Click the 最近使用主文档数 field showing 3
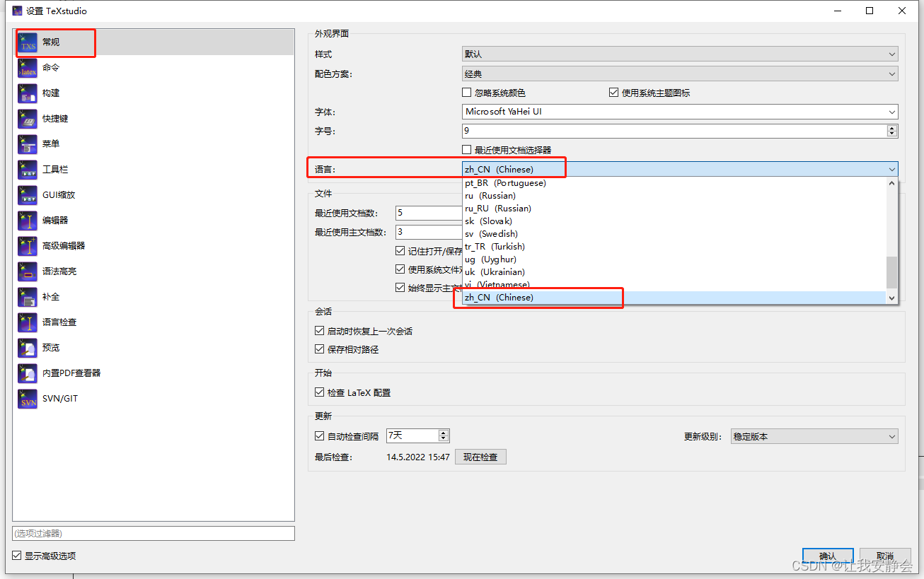 [429, 232]
